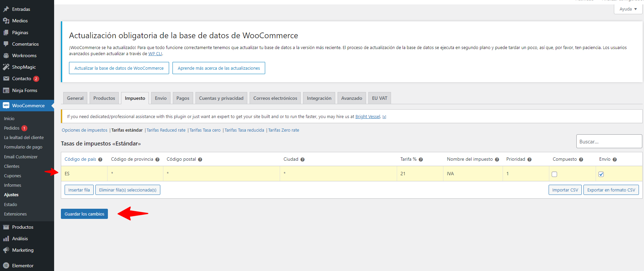Click Actualizar la base de datos de WooCommerce

[119, 68]
